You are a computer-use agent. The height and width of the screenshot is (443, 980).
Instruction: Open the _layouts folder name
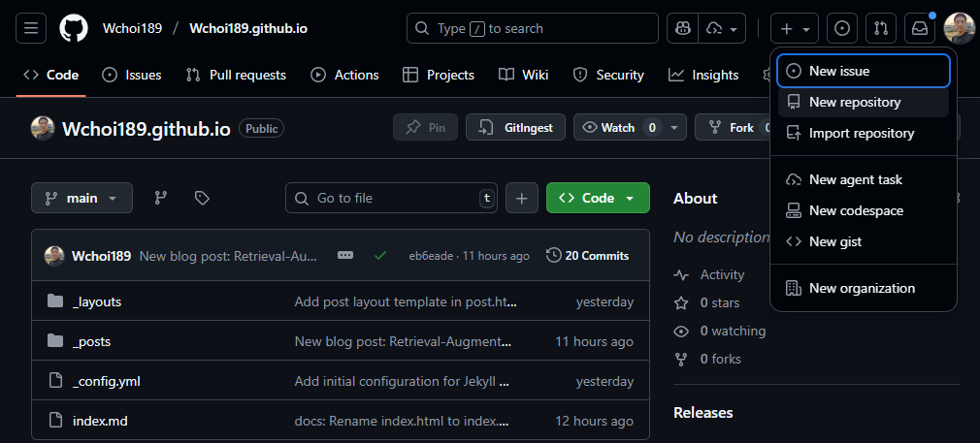click(x=97, y=301)
